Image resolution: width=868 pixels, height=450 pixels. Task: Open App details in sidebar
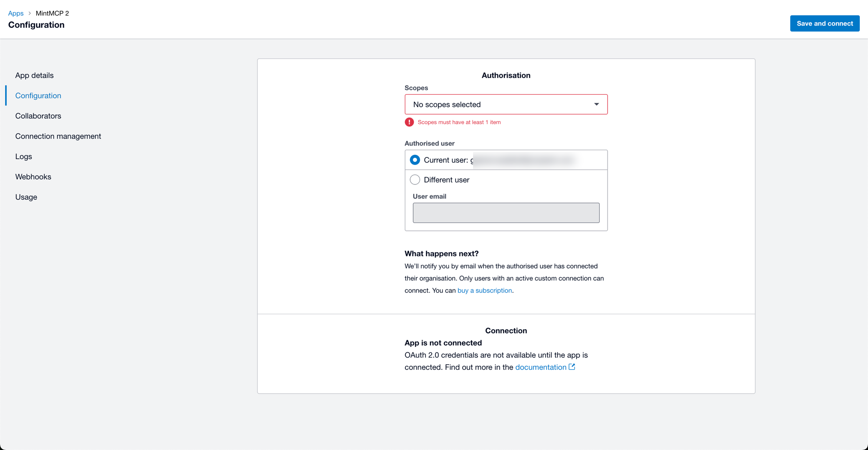[34, 76]
